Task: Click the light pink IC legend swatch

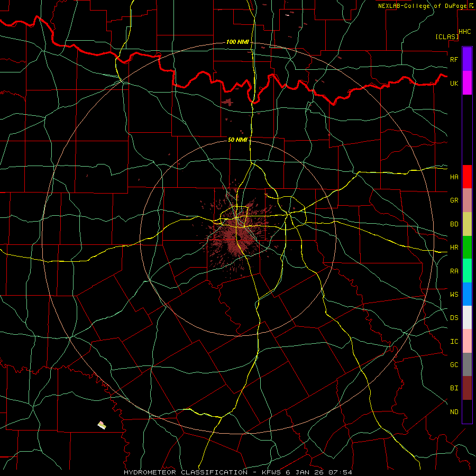Action: point(467,341)
